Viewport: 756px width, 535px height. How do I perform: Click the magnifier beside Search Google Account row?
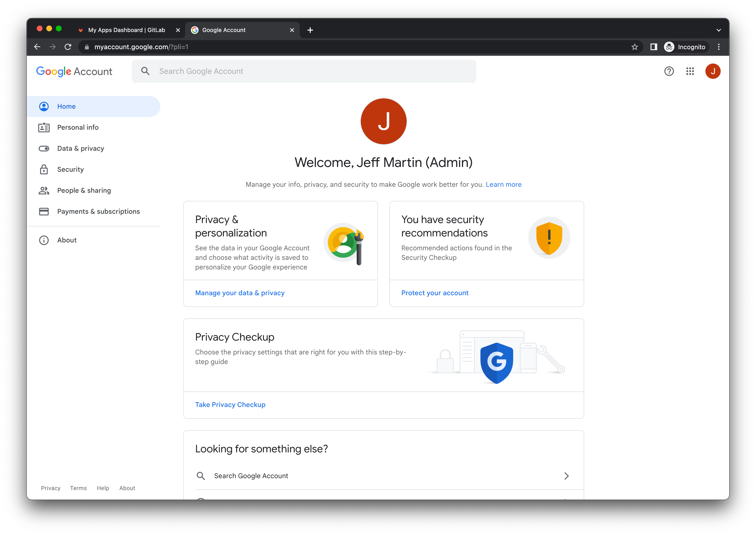coord(200,476)
